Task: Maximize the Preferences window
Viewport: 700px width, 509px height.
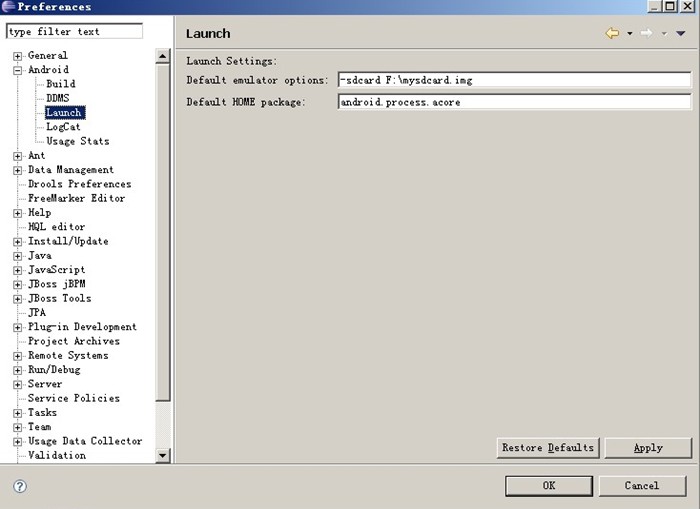Action: tap(670, 6)
